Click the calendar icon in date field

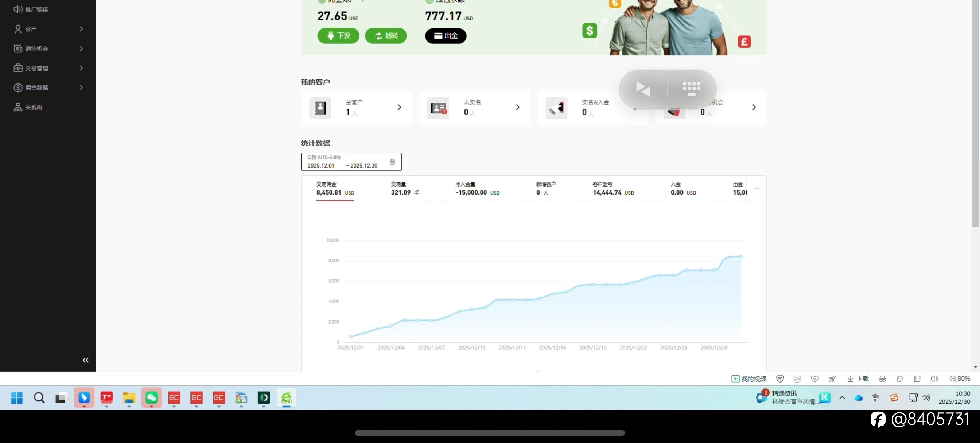(392, 162)
